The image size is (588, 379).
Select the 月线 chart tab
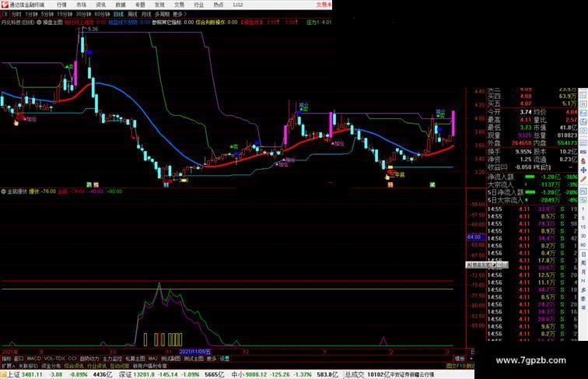pos(146,14)
